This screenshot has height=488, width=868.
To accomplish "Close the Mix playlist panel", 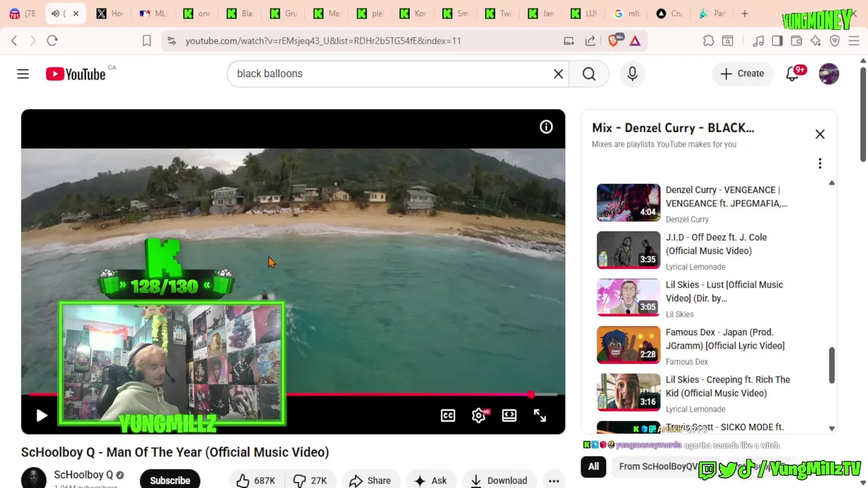I will click(x=820, y=134).
